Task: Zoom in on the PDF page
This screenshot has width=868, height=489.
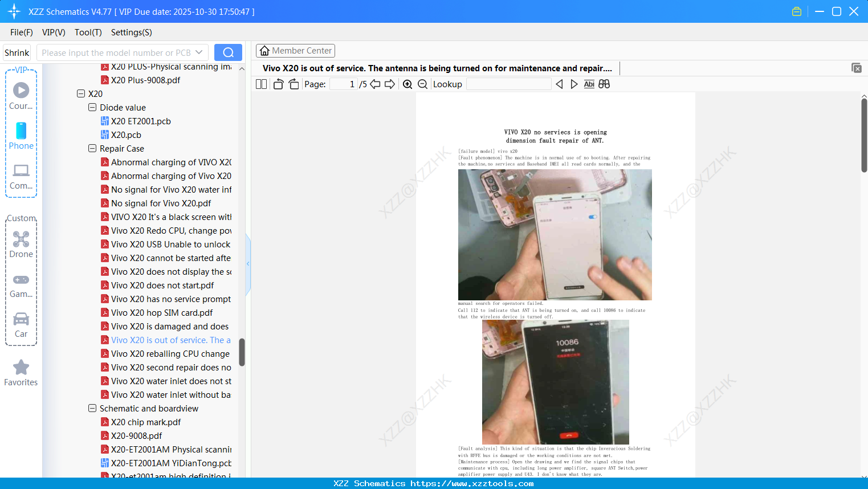Action: [x=407, y=84]
